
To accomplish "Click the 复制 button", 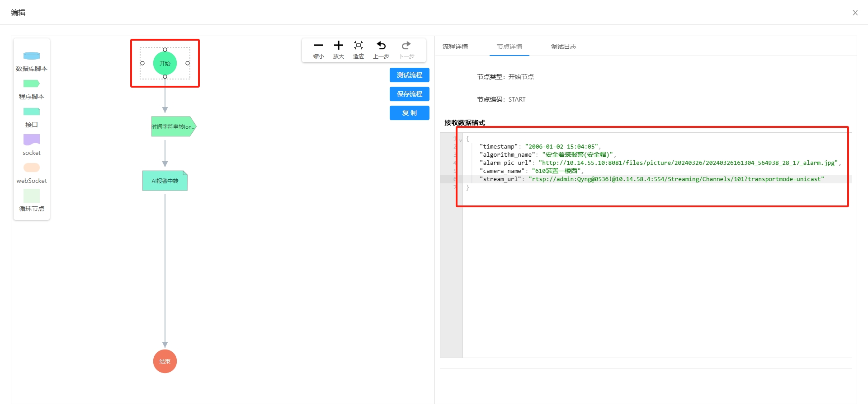I will 410,113.
